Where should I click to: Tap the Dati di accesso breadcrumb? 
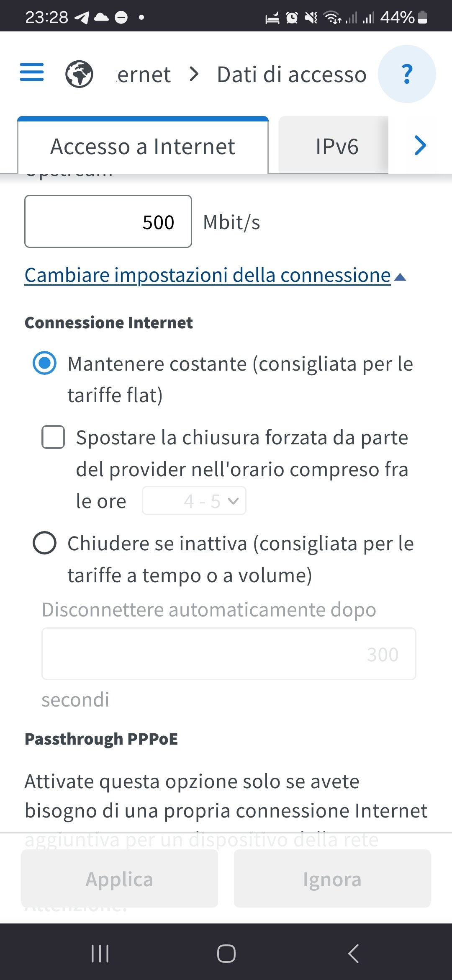(292, 75)
